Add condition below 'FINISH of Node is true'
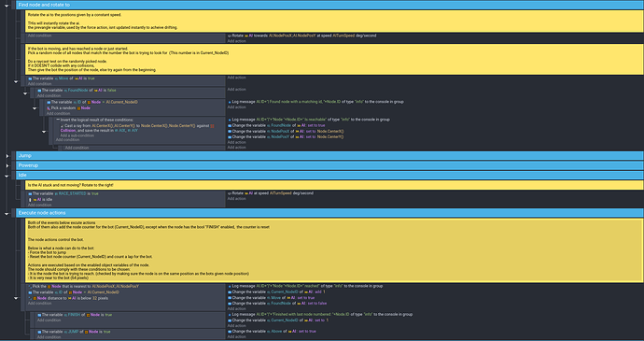The height and width of the screenshot is (341, 644). [x=49, y=320]
